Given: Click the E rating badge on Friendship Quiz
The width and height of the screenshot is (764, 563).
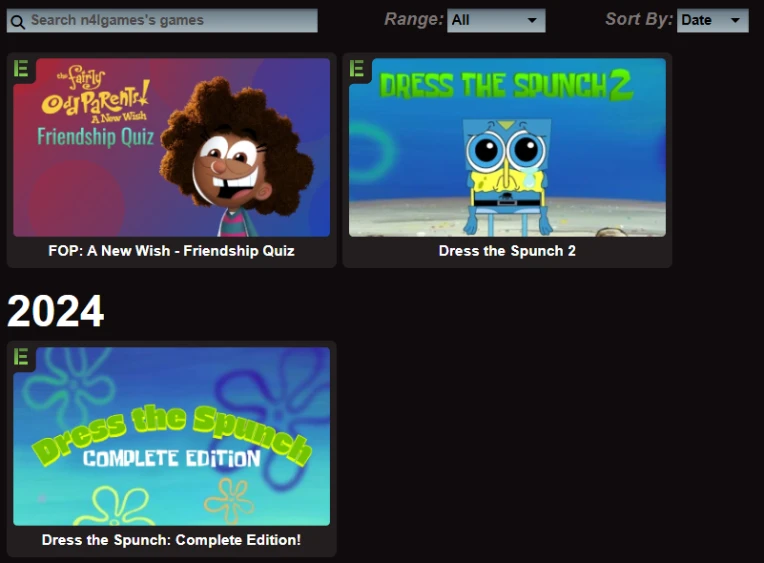Looking at the screenshot, I should (x=21, y=69).
